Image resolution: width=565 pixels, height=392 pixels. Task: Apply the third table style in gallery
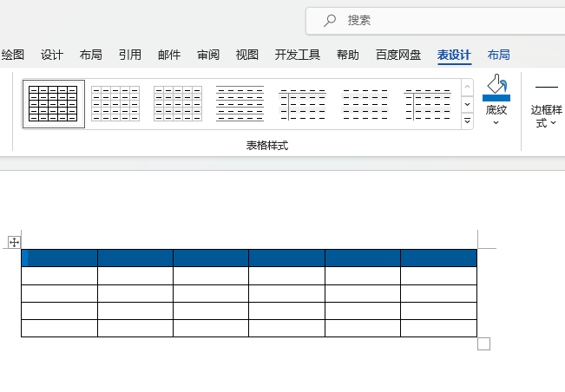(178, 104)
